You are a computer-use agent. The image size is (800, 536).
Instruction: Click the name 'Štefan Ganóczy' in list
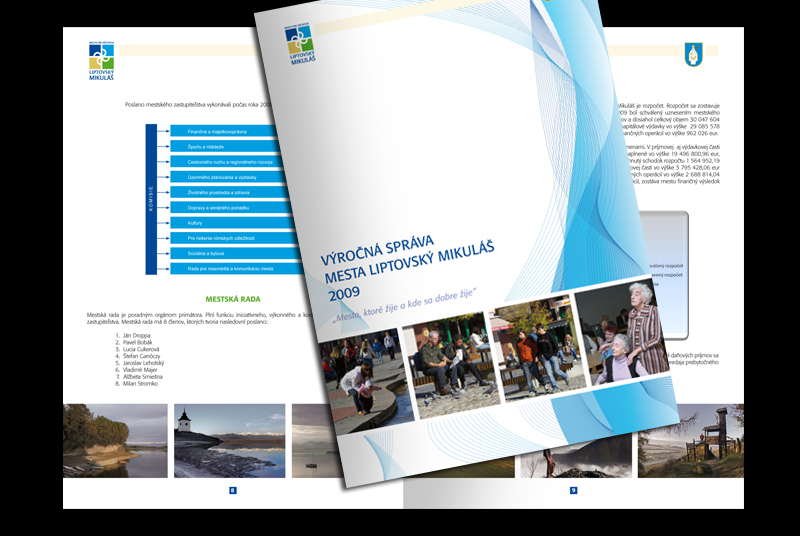pos(141,356)
